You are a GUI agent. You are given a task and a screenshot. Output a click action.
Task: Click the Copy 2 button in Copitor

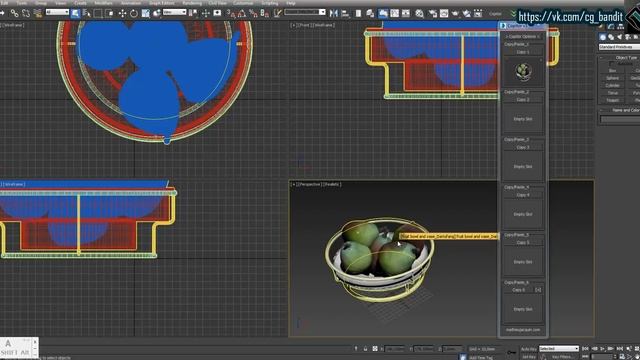point(523,100)
